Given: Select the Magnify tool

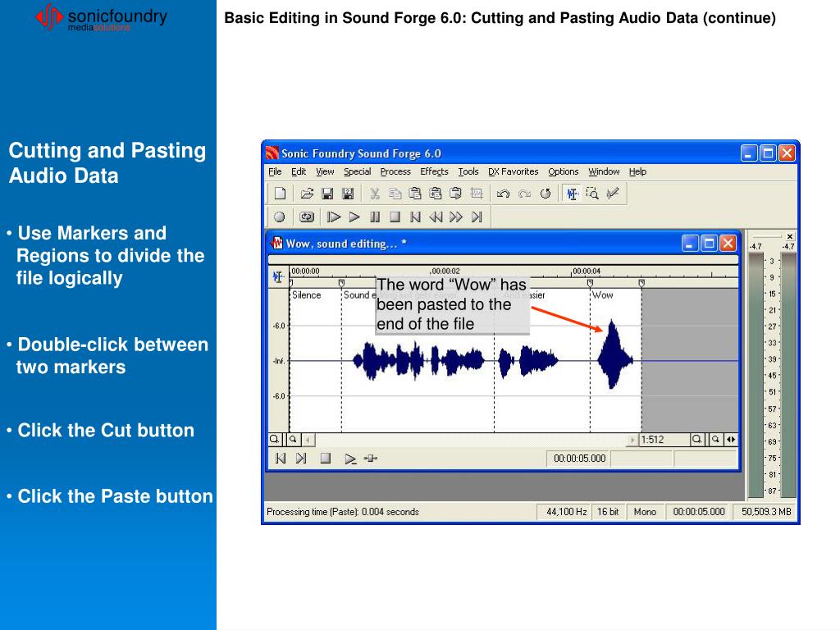Looking at the screenshot, I should tap(592, 194).
